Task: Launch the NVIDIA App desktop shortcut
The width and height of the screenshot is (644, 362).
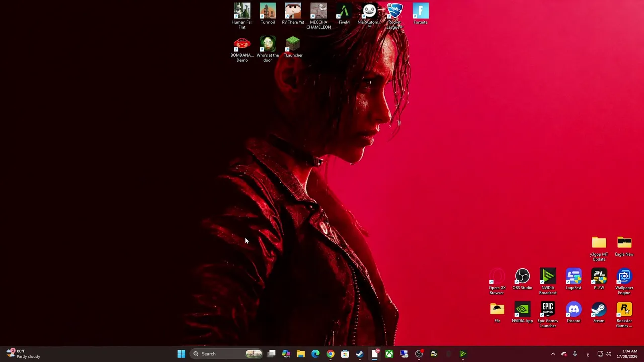Action: coord(522,312)
